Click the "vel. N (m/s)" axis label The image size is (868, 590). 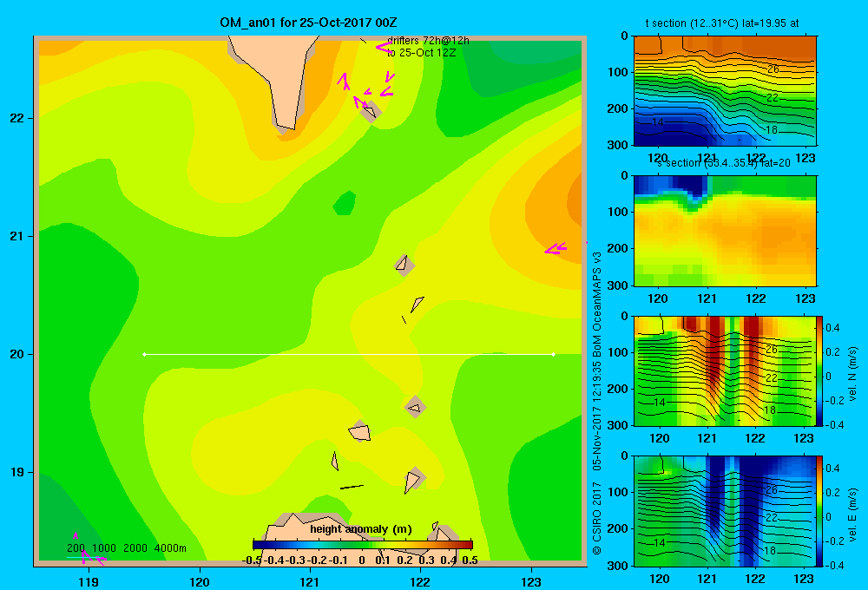coord(852,374)
